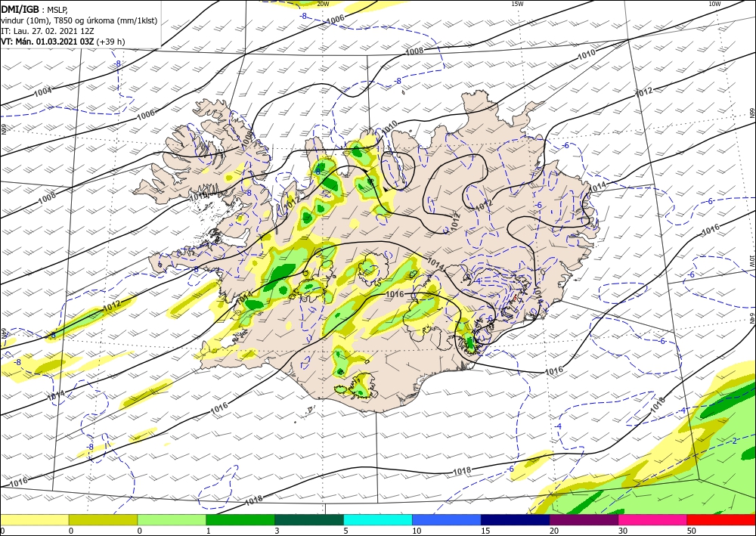This screenshot has width=756, height=536.
Task: Pick the cyan legend swatch
Action: 378,520
